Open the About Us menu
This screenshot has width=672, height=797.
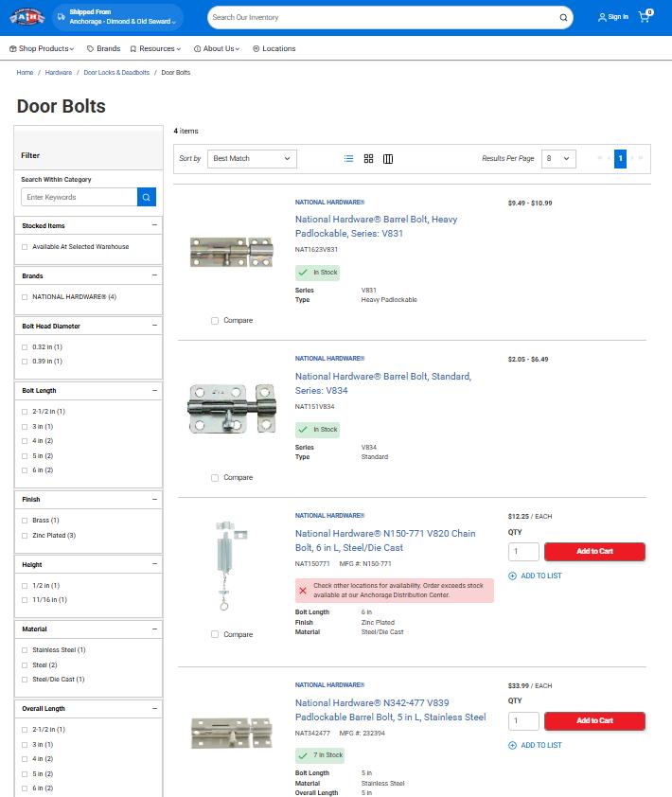click(x=217, y=49)
